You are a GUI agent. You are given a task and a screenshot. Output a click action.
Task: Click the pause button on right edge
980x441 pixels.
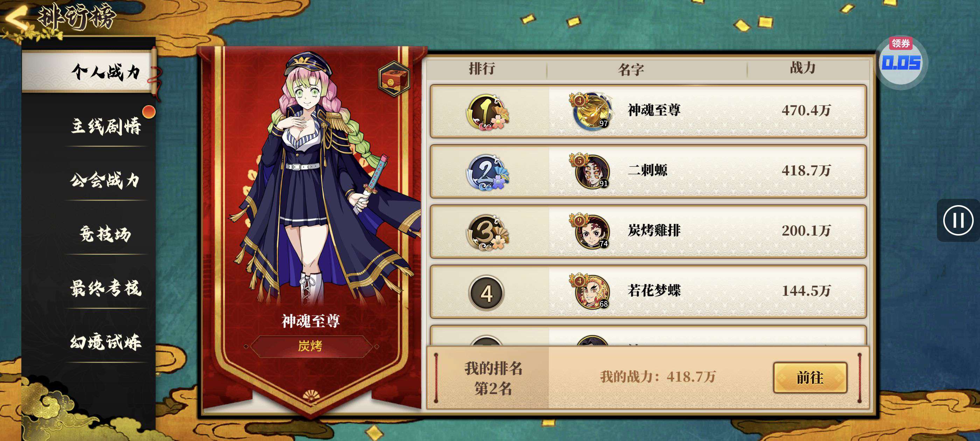pyautogui.click(x=958, y=220)
